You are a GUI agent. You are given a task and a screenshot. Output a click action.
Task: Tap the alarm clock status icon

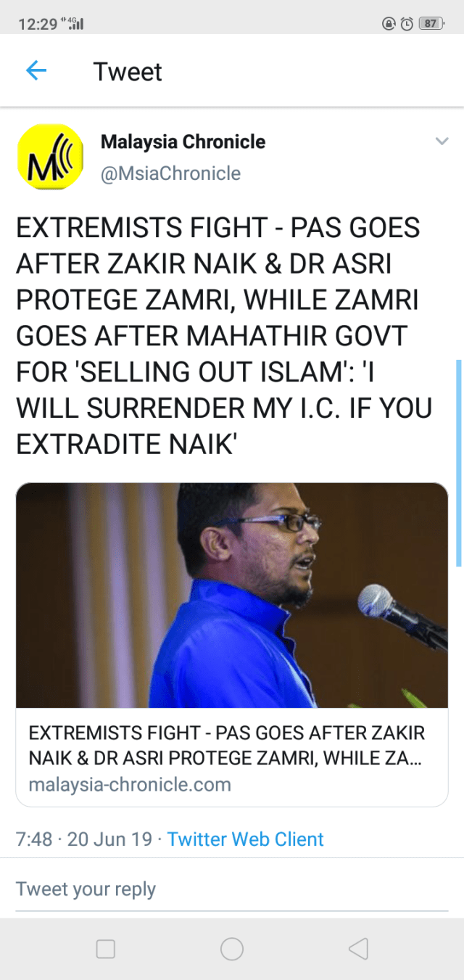(x=407, y=23)
